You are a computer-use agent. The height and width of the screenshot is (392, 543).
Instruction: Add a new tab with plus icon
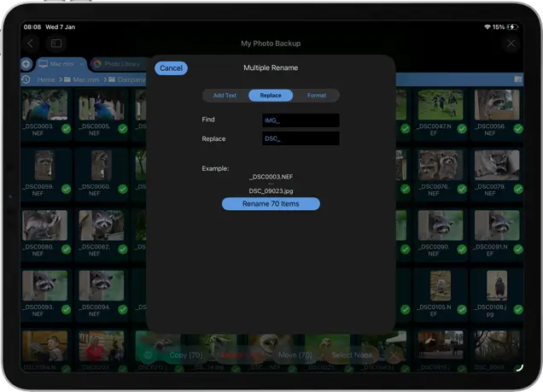click(x=26, y=64)
